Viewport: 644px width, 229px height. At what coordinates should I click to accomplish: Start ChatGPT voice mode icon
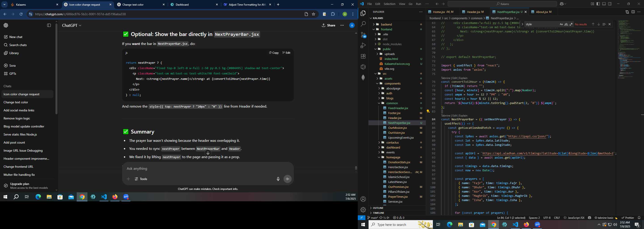288,179
